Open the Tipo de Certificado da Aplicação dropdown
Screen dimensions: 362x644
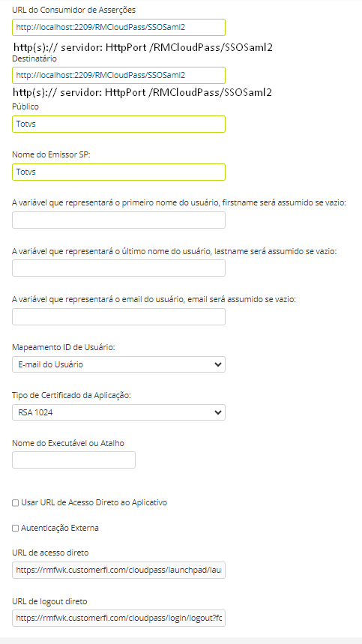coord(118,412)
